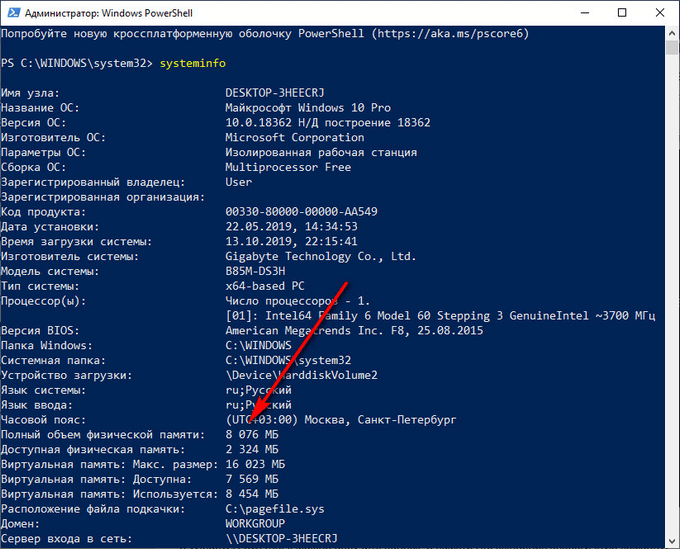Click the scrollbar up arrow

point(672,33)
